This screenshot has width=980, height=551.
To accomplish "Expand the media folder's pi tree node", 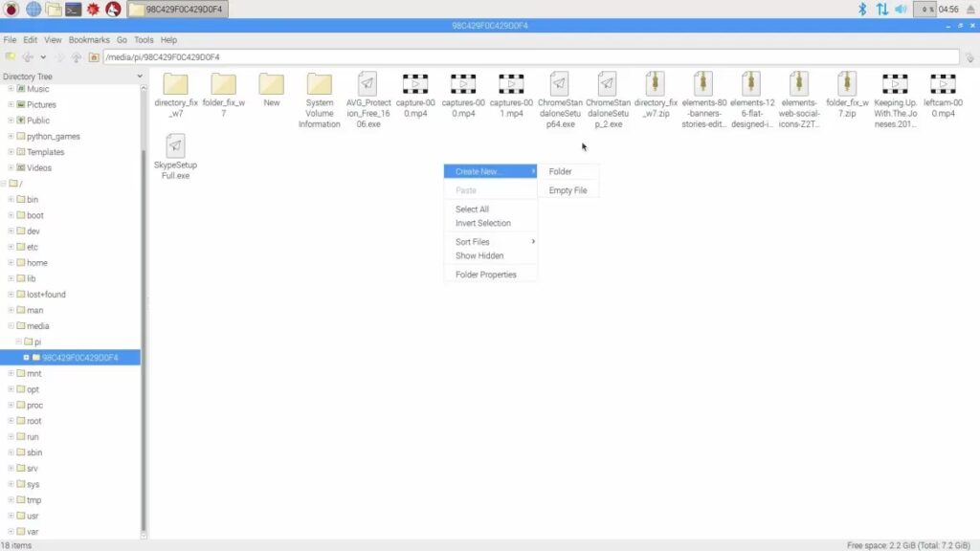I will click(19, 342).
